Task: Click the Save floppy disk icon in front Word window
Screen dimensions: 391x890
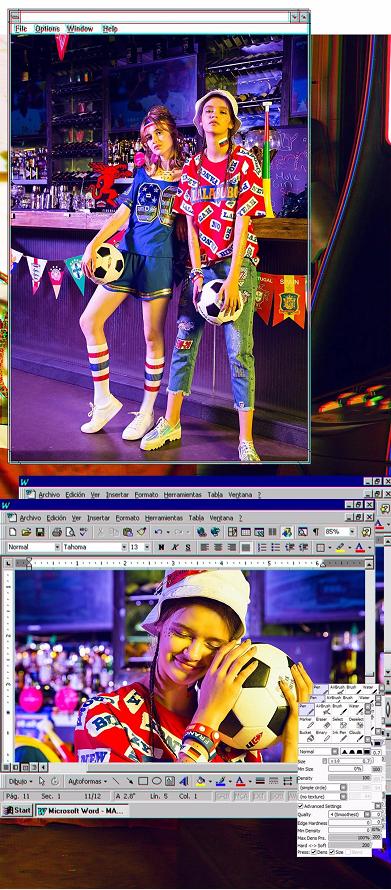Action: tap(40, 532)
